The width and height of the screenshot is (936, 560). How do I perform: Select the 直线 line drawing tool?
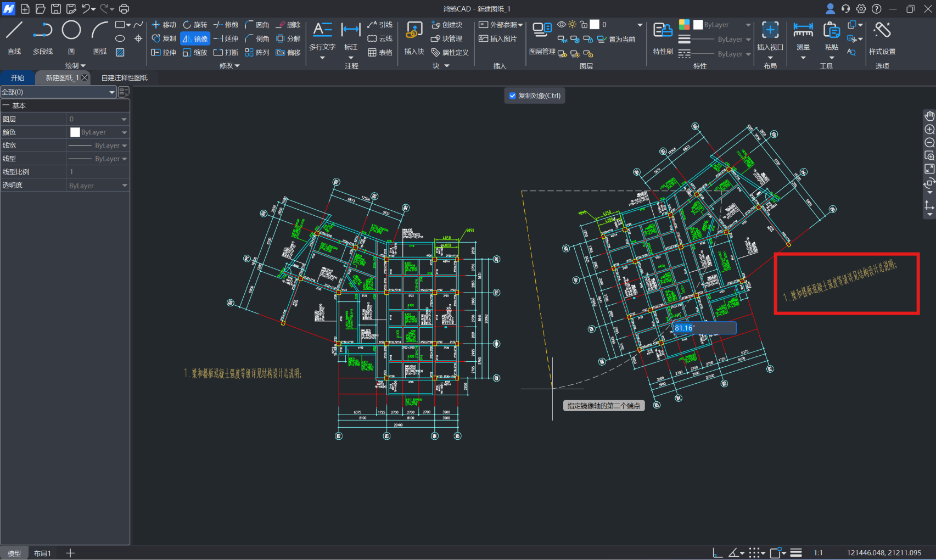coord(14,37)
